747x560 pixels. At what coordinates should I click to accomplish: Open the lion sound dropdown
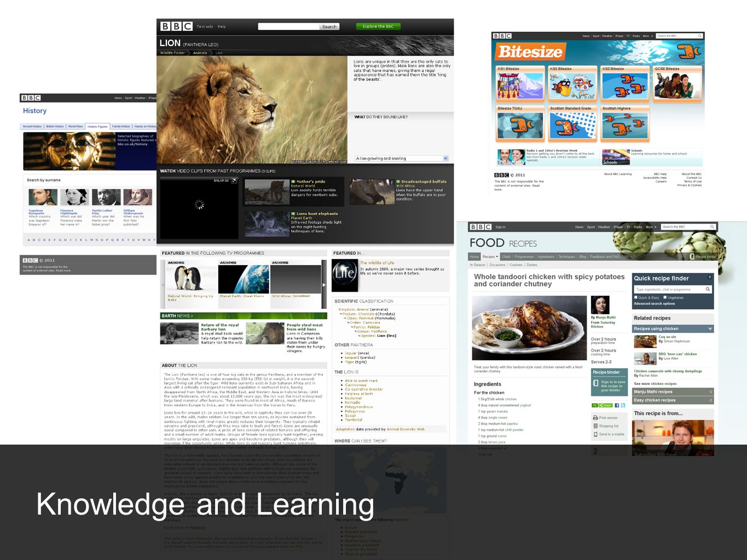tap(402, 159)
